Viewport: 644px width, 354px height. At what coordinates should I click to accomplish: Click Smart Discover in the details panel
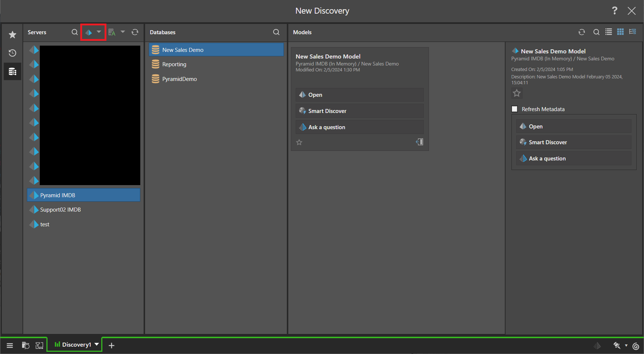coord(574,142)
